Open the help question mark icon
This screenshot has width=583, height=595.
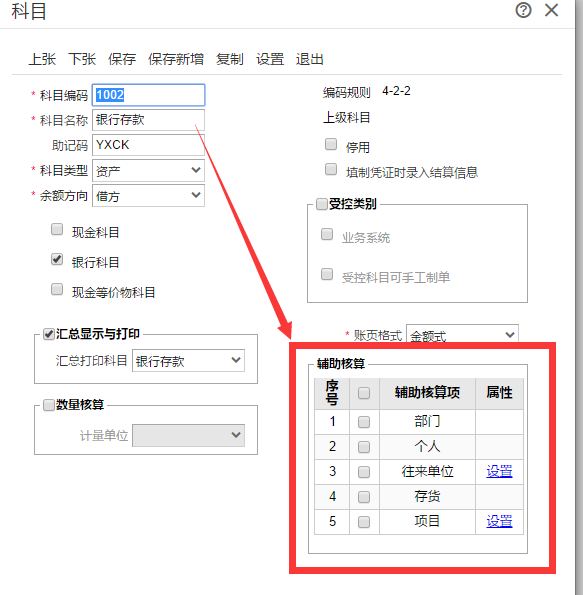coord(523,10)
